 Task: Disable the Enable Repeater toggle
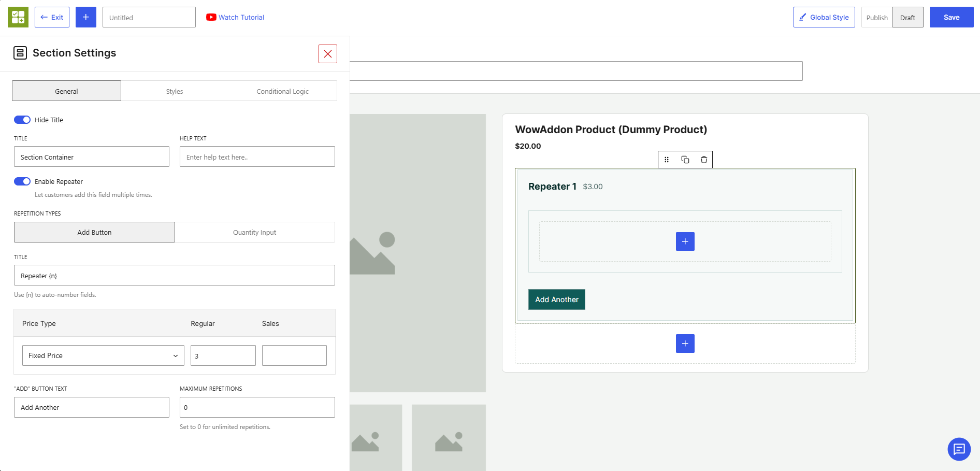pos(22,181)
